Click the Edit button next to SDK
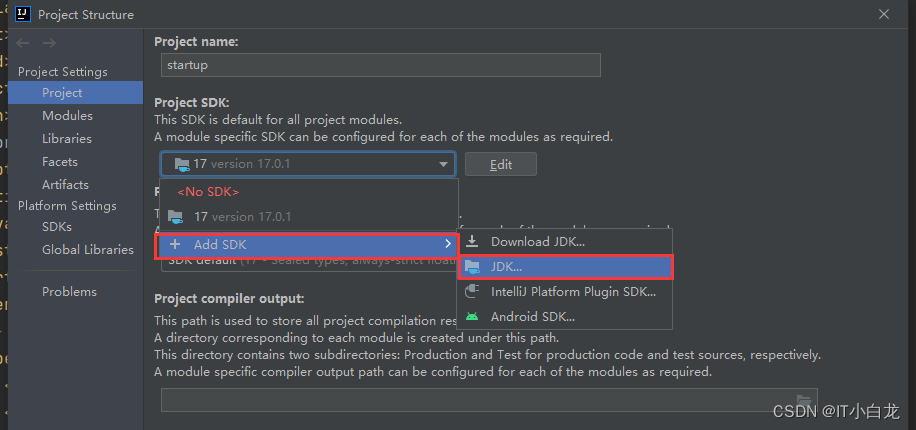 coord(501,164)
